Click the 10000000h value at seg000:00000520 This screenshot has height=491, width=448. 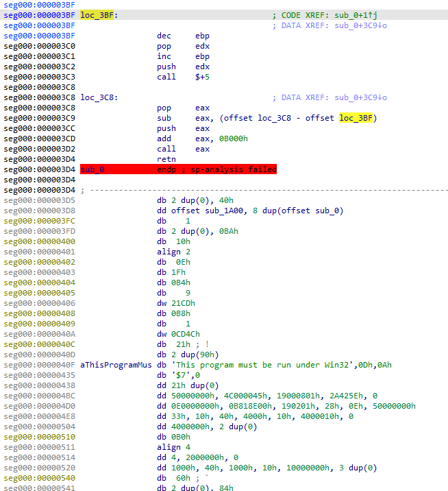pyautogui.click(x=308, y=468)
